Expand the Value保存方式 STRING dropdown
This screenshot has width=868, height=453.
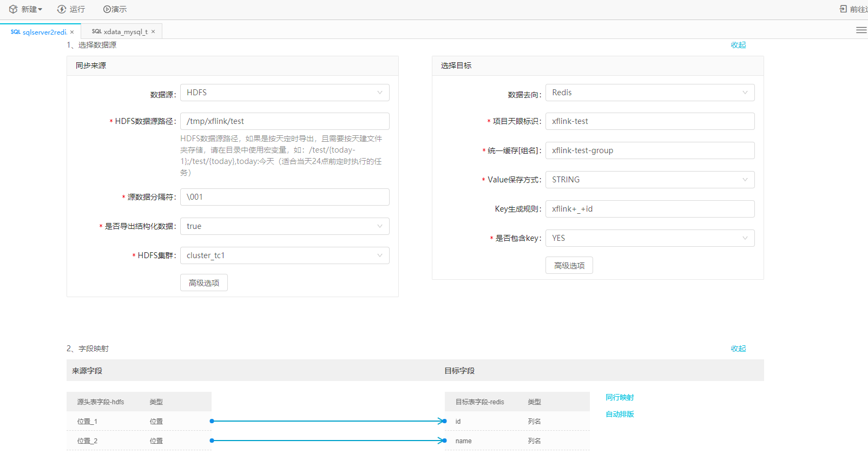[649, 180]
